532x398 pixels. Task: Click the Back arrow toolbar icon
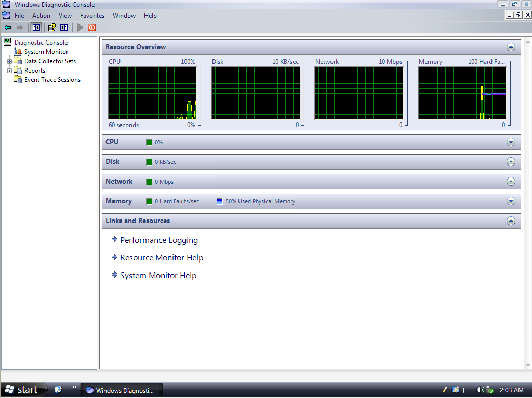[8, 28]
